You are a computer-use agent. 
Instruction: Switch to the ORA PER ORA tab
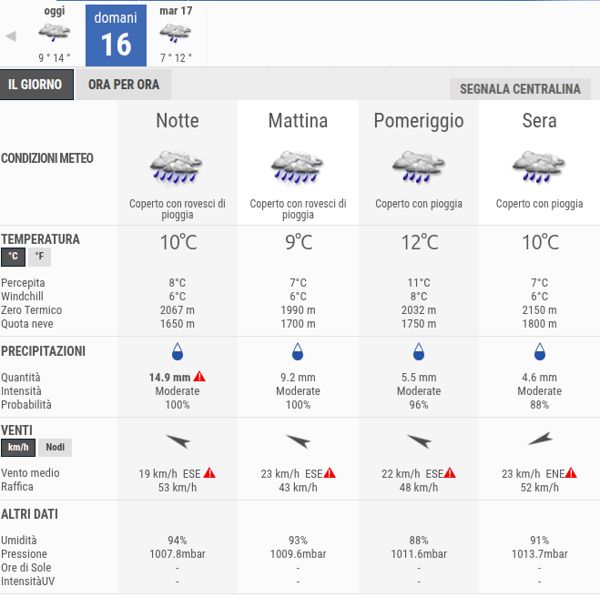pyautogui.click(x=123, y=85)
